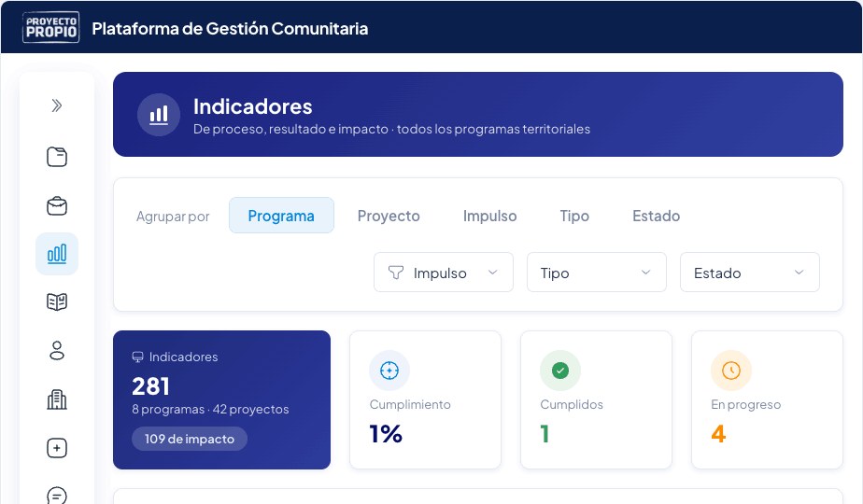Click the En progreso clock icon

click(731, 371)
